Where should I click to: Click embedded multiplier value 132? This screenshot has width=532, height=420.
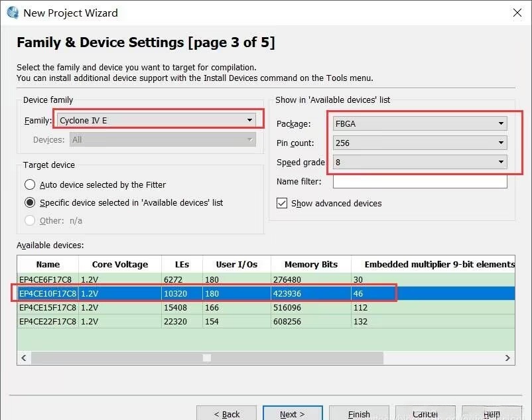click(x=360, y=321)
